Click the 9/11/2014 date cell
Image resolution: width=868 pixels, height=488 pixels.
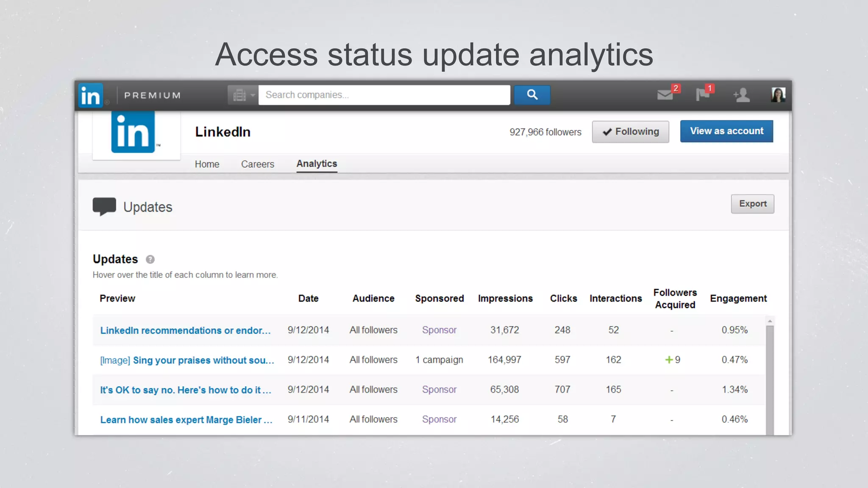308,419
